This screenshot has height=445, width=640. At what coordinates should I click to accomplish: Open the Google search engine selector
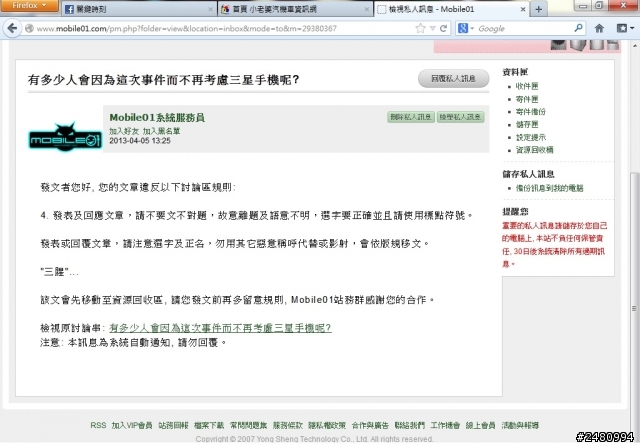point(465,28)
